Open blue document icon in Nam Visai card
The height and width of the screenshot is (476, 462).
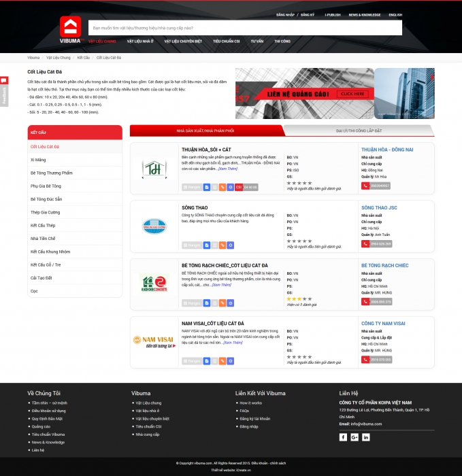pos(207,361)
